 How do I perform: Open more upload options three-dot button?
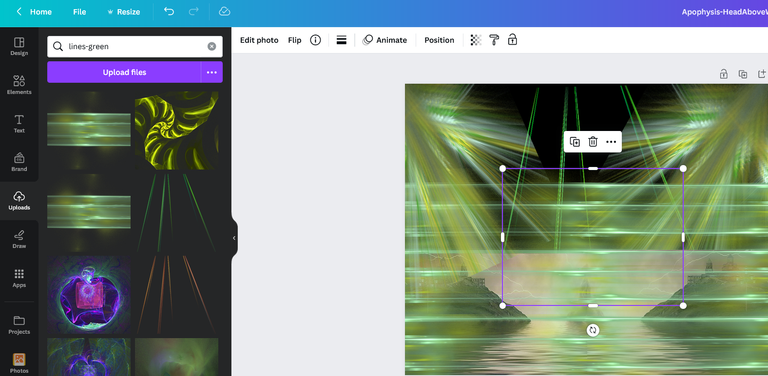tap(212, 72)
